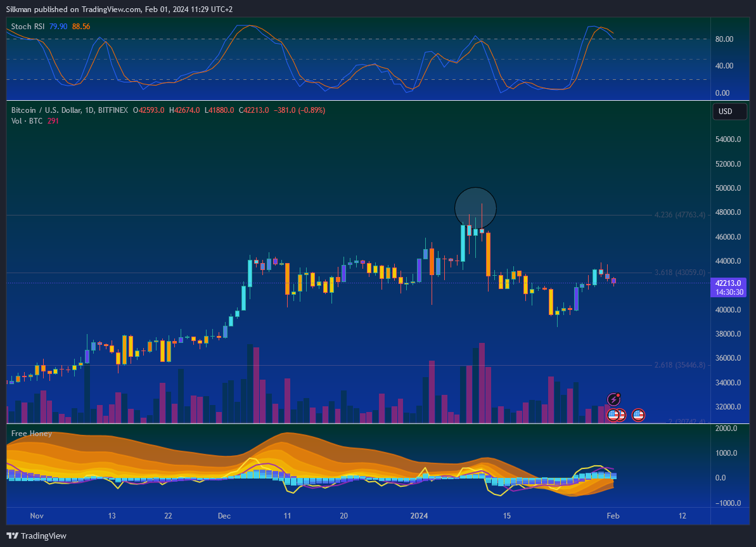This screenshot has width=756, height=547.
Task: Select the Fib level label 3.618 (43059.0)
Action: coord(679,273)
